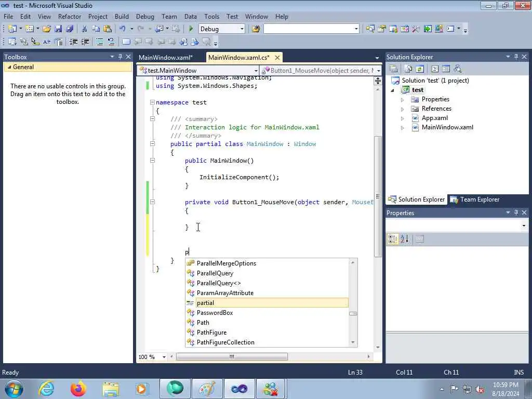This screenshot has height=399, width=532.
Task: Click the IntelliSense list scrollbar down arrow
Action: pyautogui.click(x=353, y=342)
